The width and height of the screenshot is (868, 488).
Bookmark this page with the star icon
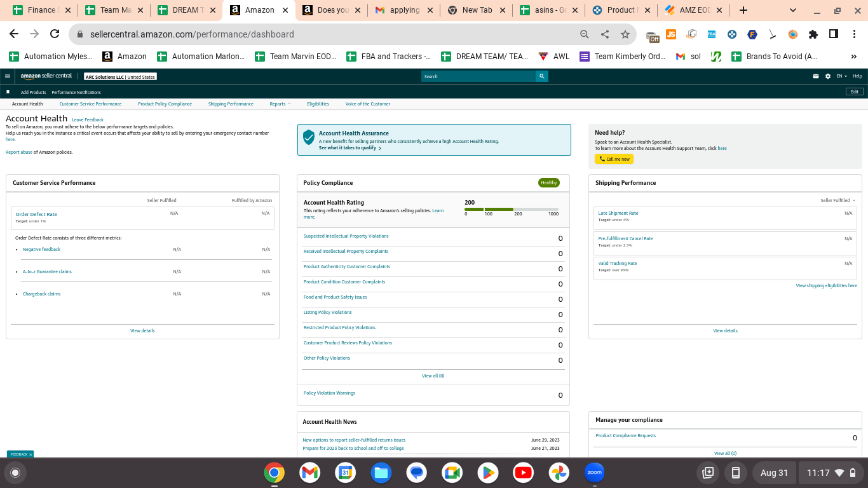625,34
